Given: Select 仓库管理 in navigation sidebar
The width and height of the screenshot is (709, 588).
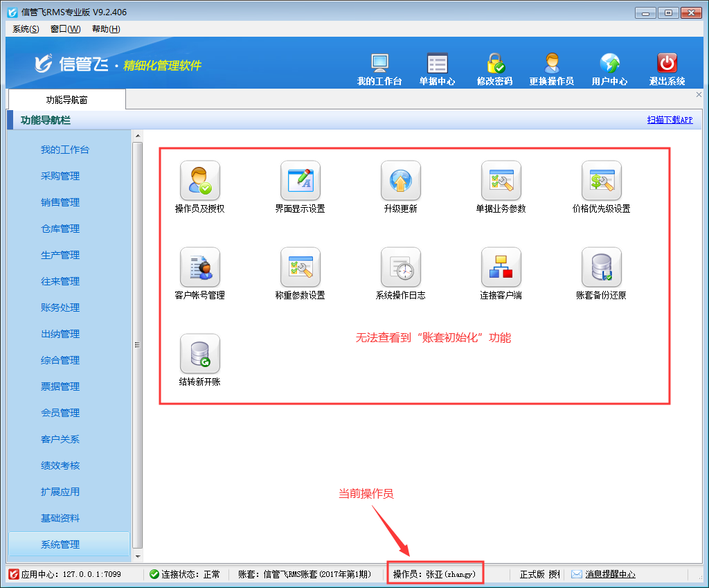Looking at the screenshot, I should pyautogui.click(x=60, y=229).
